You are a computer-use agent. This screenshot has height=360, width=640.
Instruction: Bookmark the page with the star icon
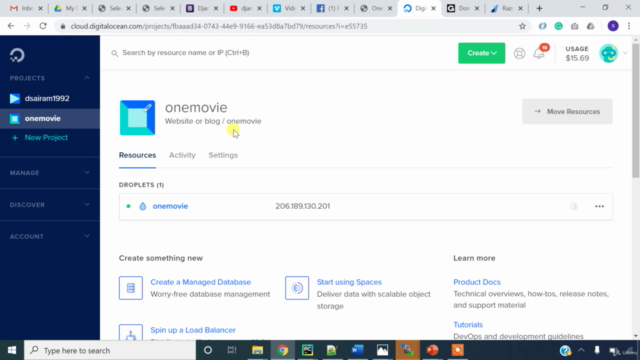tap(522, 26)
